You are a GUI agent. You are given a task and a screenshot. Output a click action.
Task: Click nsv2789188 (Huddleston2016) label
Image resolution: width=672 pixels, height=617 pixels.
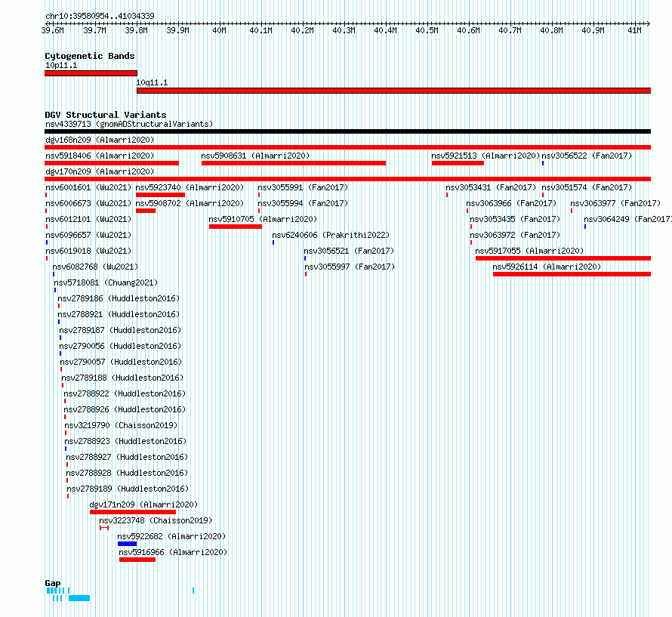(122, 378)
